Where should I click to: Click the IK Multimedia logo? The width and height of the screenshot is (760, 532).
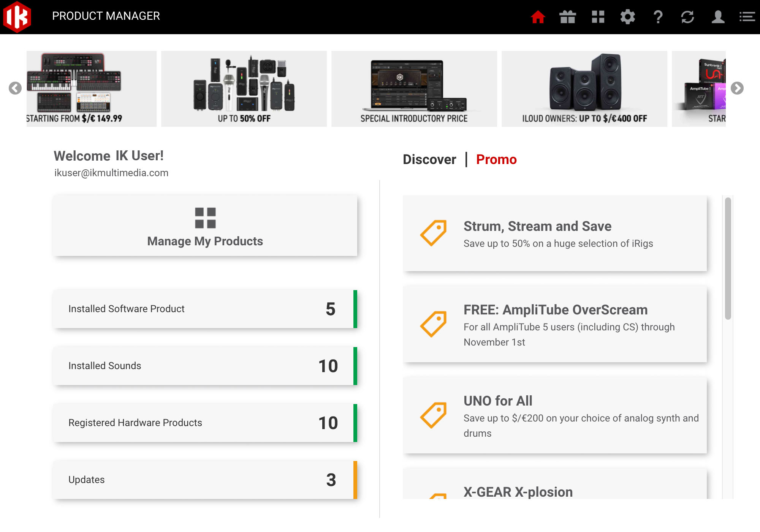coord(17,17)
